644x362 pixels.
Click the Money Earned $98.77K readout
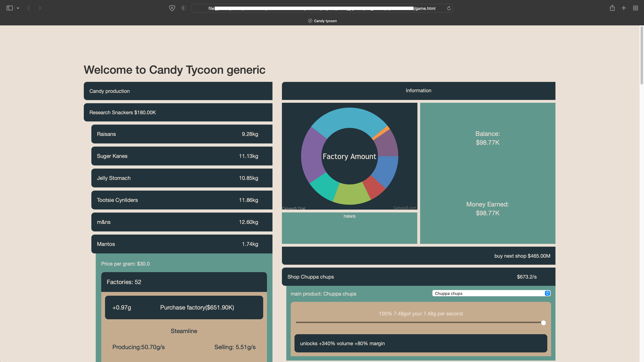point(488,209)
